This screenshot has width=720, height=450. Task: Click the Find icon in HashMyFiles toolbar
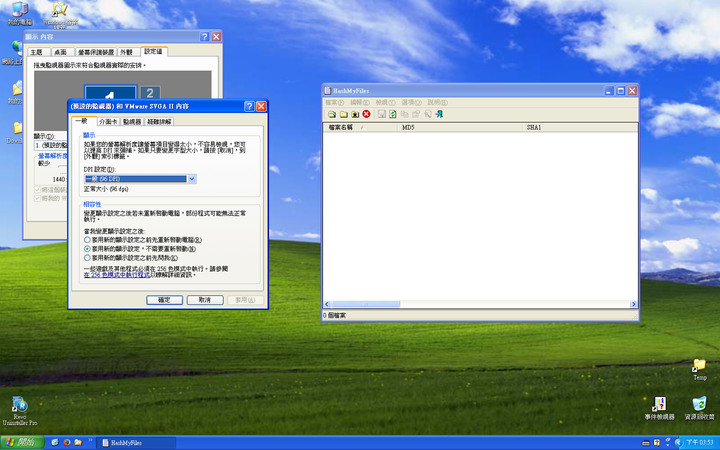[428, 114]
